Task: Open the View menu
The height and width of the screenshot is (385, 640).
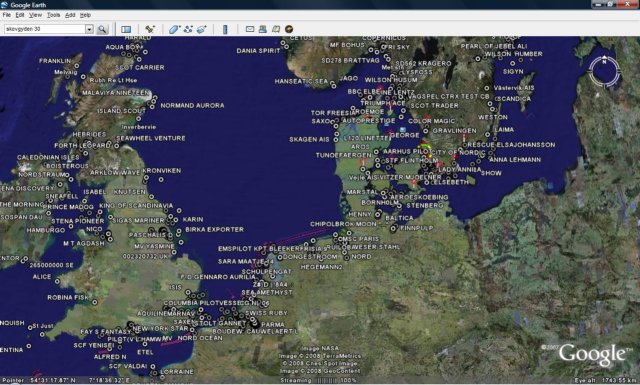Action: pos(36,15)
